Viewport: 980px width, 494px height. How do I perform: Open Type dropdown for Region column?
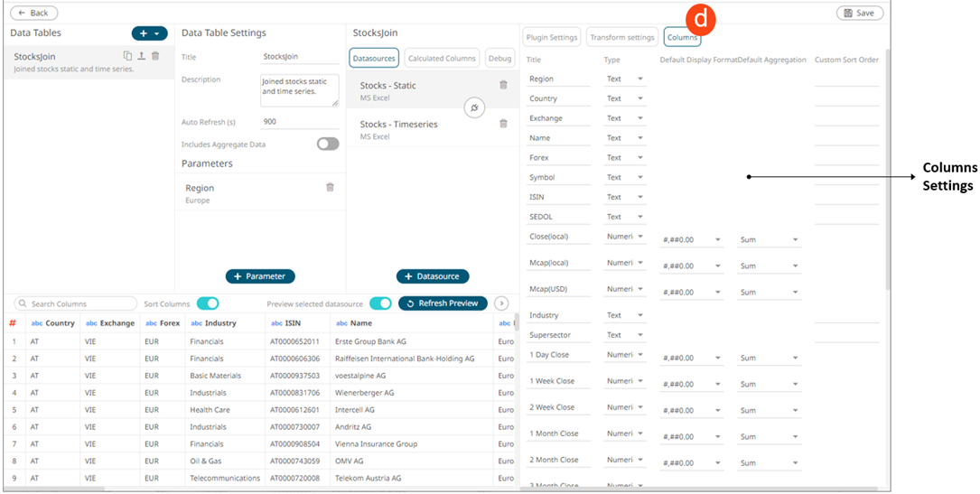pyautogui.click(x=624, y=79)
